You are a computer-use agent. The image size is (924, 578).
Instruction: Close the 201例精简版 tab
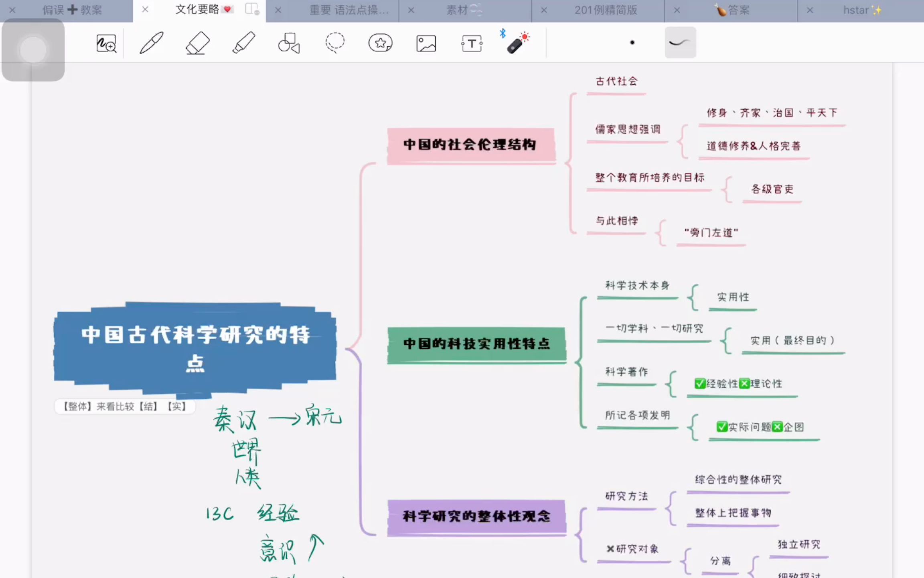544,10
